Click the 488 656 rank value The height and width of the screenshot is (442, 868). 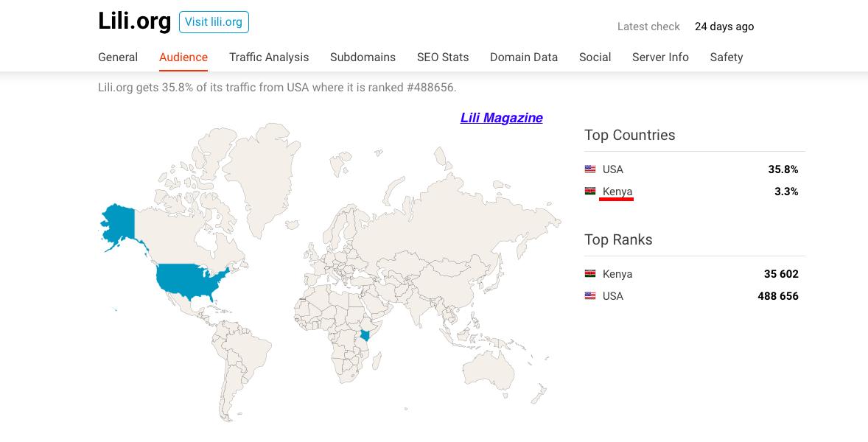click(x=778, y=296)
